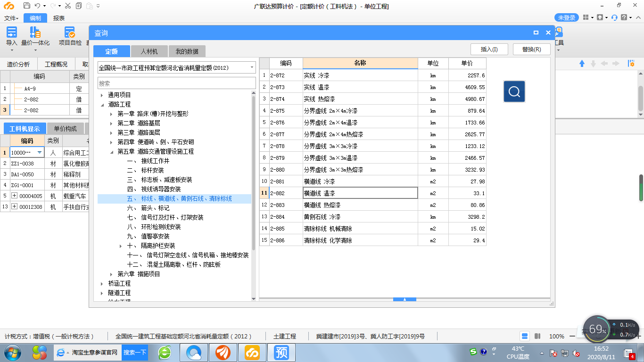Click the grey move-down arrow icon
This screenshot has height=362, width=644.
coord(593,64)
